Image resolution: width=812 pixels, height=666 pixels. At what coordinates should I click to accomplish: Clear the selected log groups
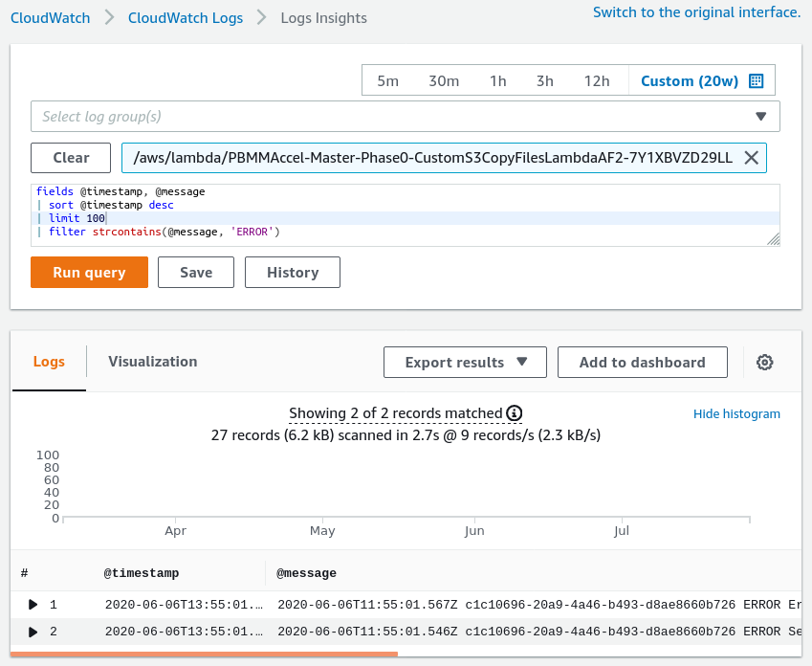(x=71, y=158)
